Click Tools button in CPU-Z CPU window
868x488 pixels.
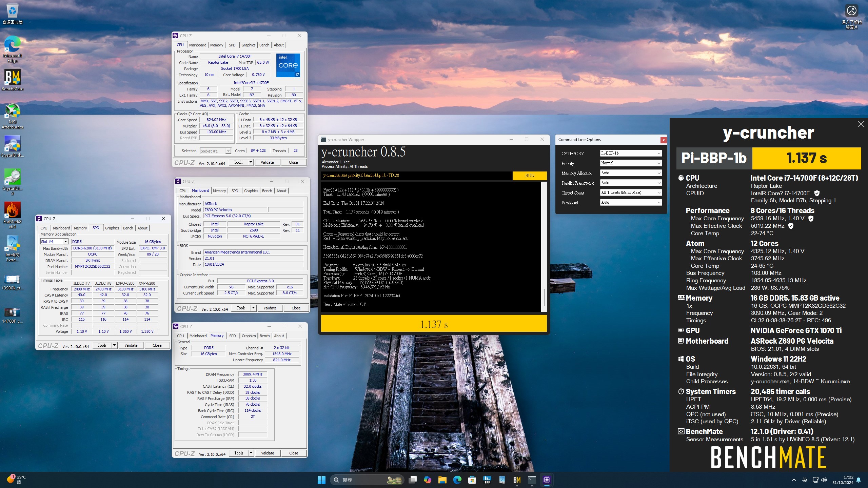[238, 162]
